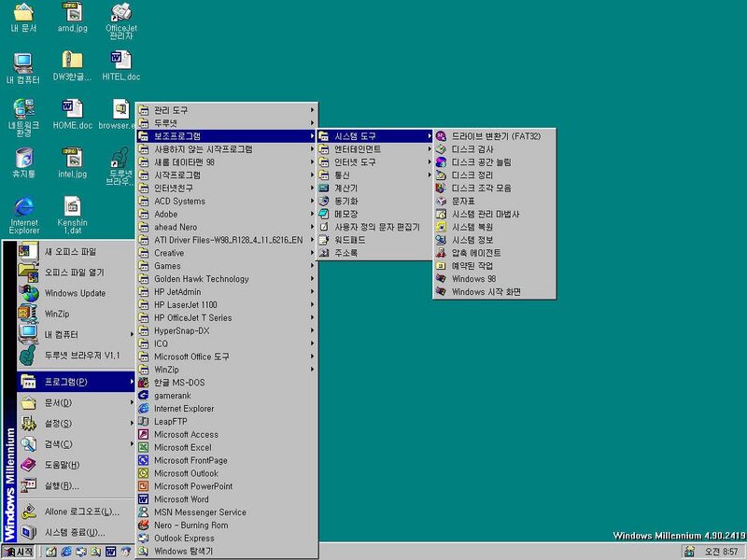Click the 시작 Start button
The height and width of the screenshot is (560, 747).
pyautogui.click(x=18, y=552)
